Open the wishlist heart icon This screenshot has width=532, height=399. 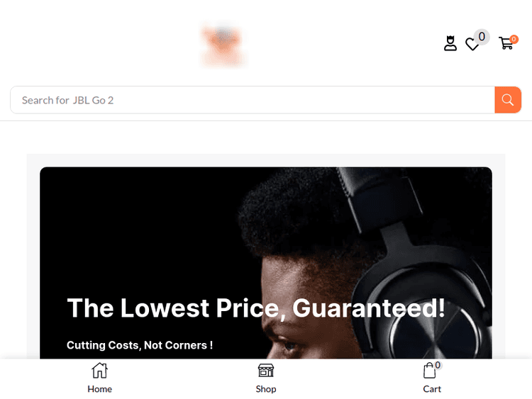(x=472, y=45)
